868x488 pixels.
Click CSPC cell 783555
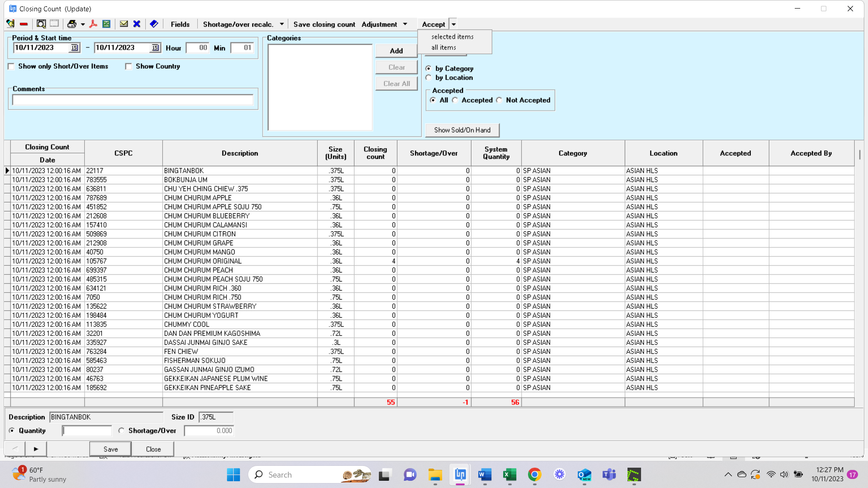[x=123, y=180]
